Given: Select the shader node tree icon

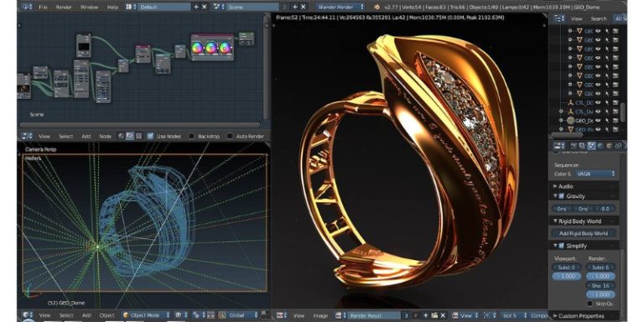Looking at the screenshot, I should (x=121, y=136).
